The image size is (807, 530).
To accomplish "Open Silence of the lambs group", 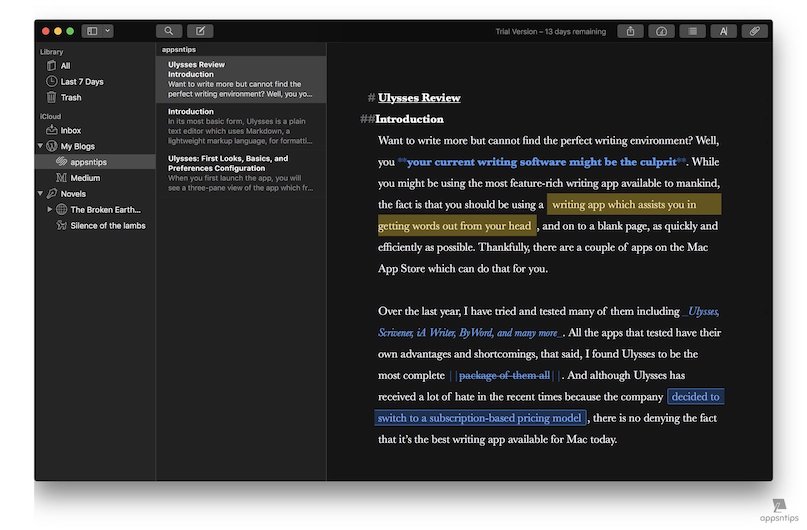I will pos(107,226).
